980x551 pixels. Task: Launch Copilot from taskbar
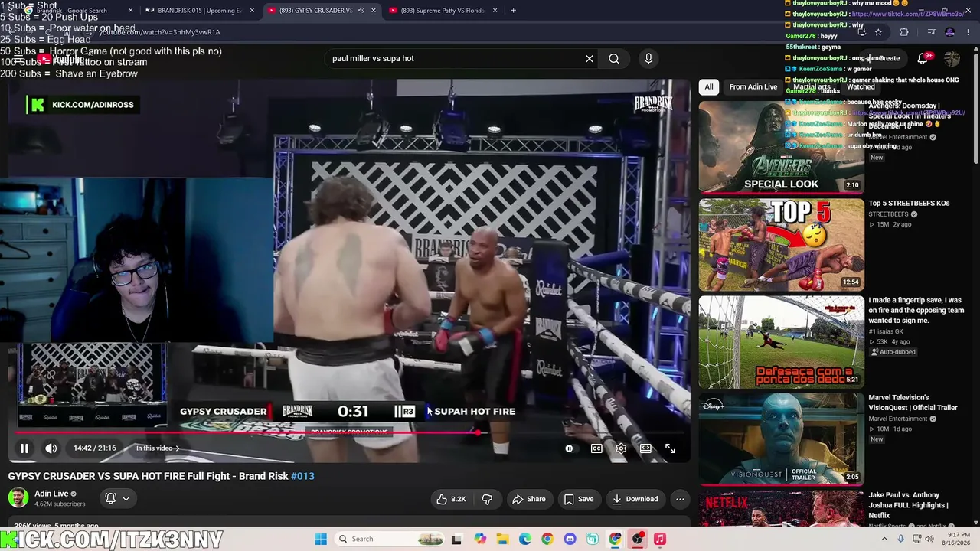tap(480, 539)
